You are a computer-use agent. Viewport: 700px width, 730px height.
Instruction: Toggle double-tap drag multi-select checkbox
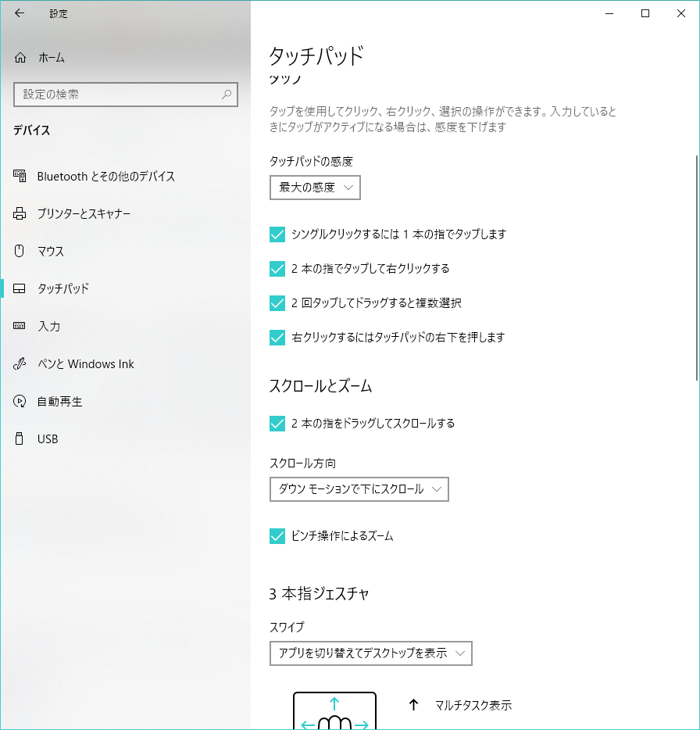277,303
